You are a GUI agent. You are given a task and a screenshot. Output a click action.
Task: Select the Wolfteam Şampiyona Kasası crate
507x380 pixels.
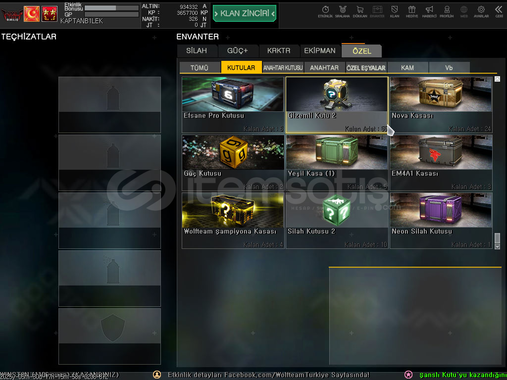pyautogui.click(x=233, y=220)
